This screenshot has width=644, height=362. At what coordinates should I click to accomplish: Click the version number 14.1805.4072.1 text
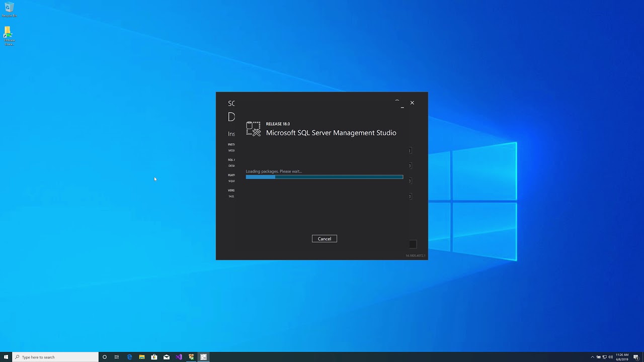(x=416, y=255)
